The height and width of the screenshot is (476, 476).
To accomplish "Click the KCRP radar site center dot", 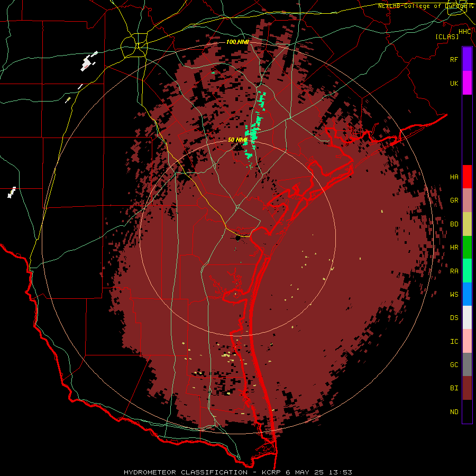I will (x=237, y=239).
